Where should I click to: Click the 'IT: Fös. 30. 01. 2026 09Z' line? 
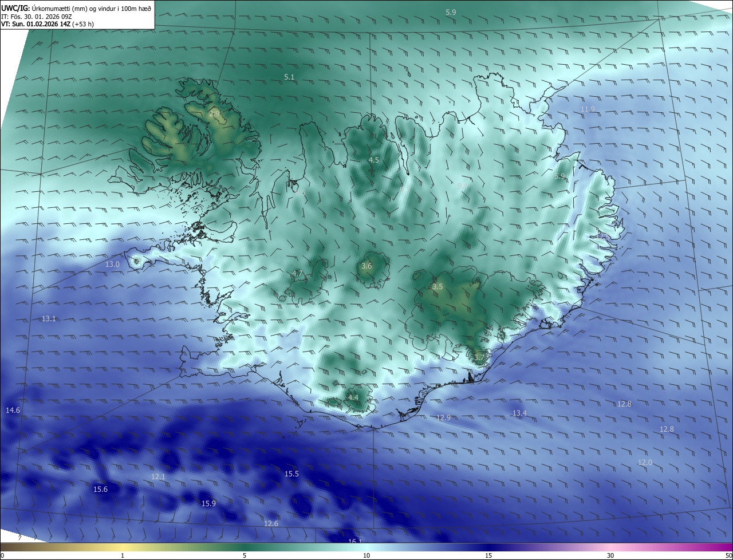point(37,17)
